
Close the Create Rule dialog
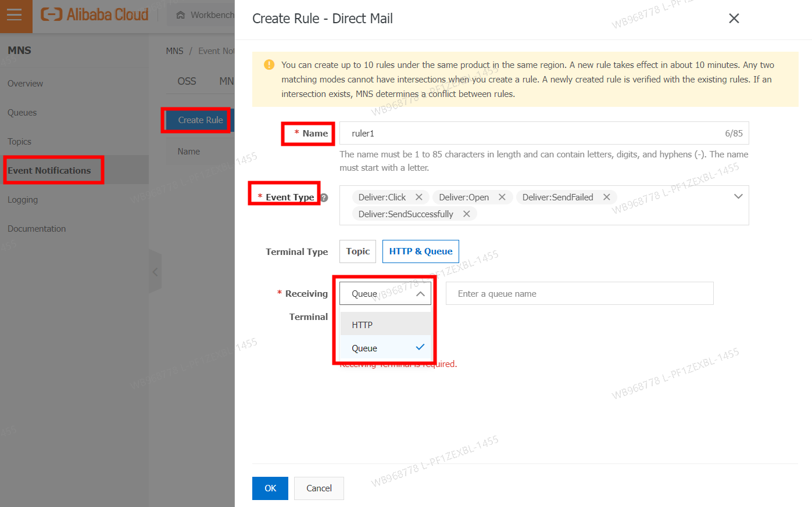(734, 19)
